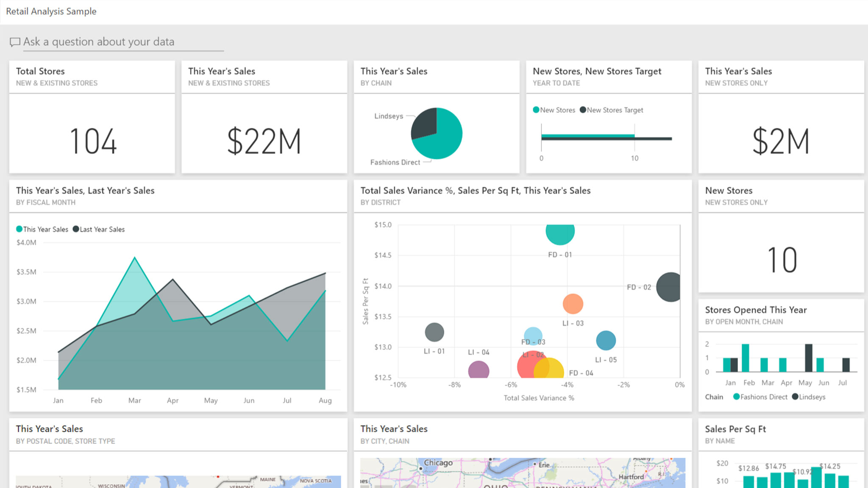Click the Total Stores 104 tile
The image size is (868, 488).
point(92,141)
